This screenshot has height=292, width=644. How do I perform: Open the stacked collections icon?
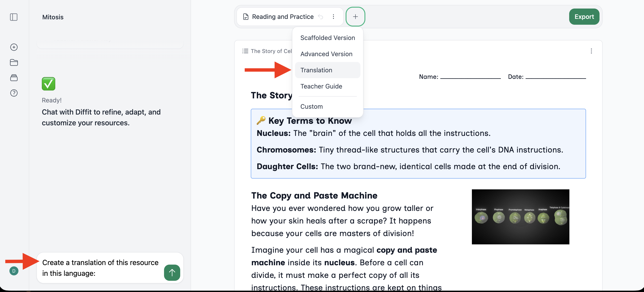click(x=14, y=78)
